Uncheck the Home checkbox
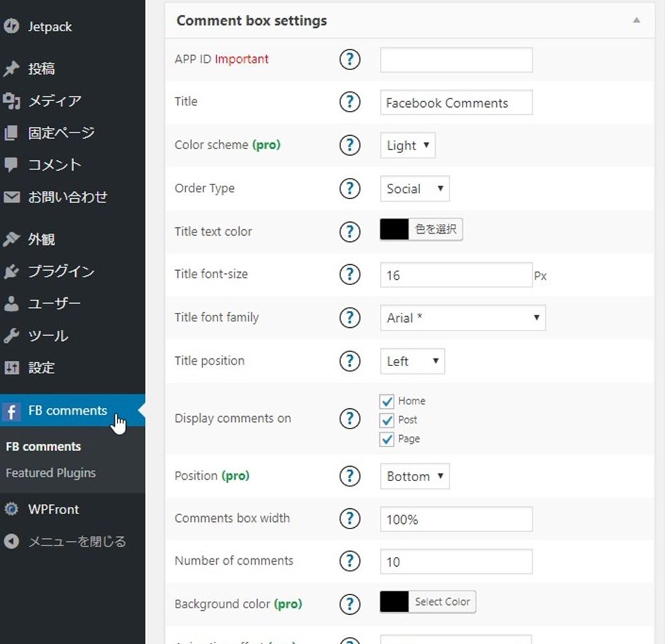This screenshot has height=644, width=665. (x=387, y=402)
